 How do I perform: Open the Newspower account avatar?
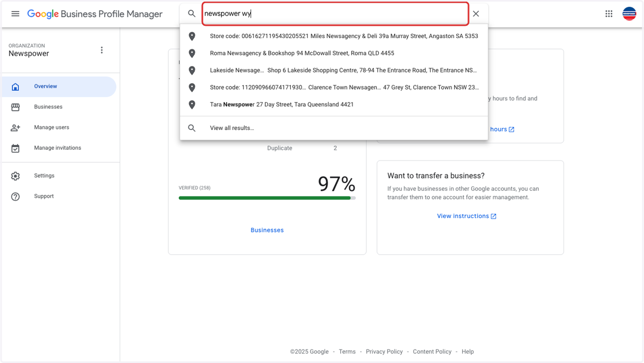pos(629,14)
